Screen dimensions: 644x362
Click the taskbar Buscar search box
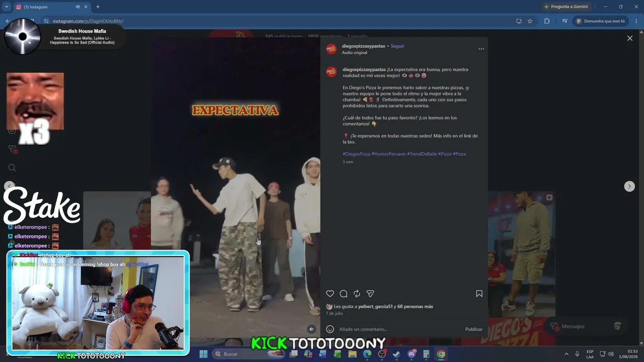point(249,354)
